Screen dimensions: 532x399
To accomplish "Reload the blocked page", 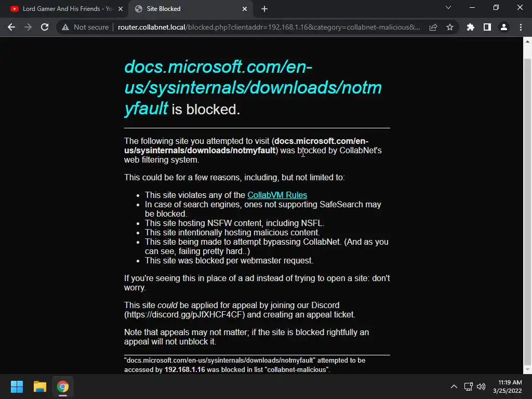I will tap(45, 27).
